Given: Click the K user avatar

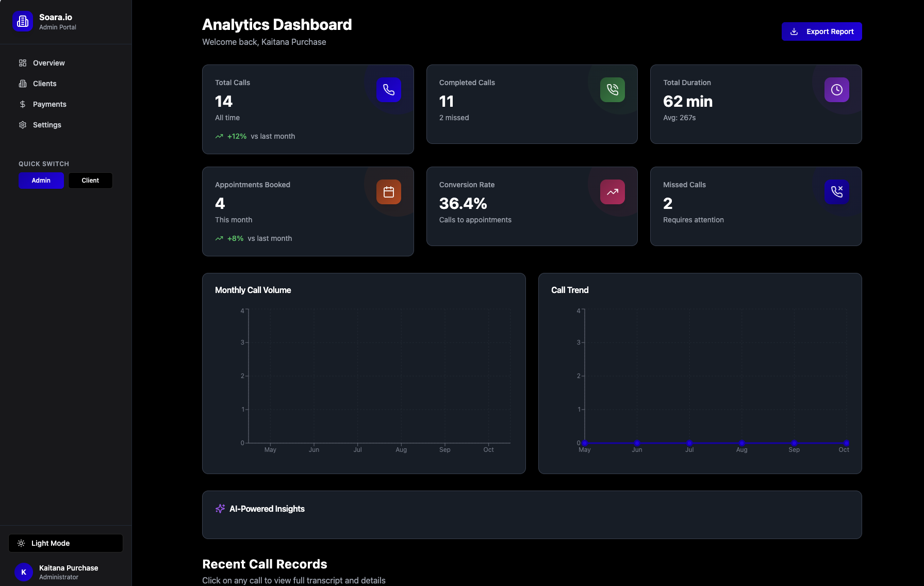Looking at the screenshot, I should point(24,572).
